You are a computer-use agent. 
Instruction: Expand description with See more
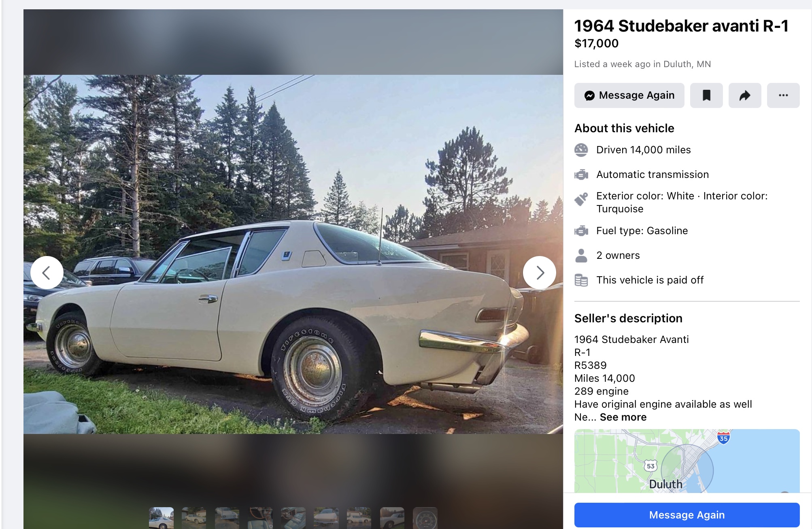coord(623,417)
